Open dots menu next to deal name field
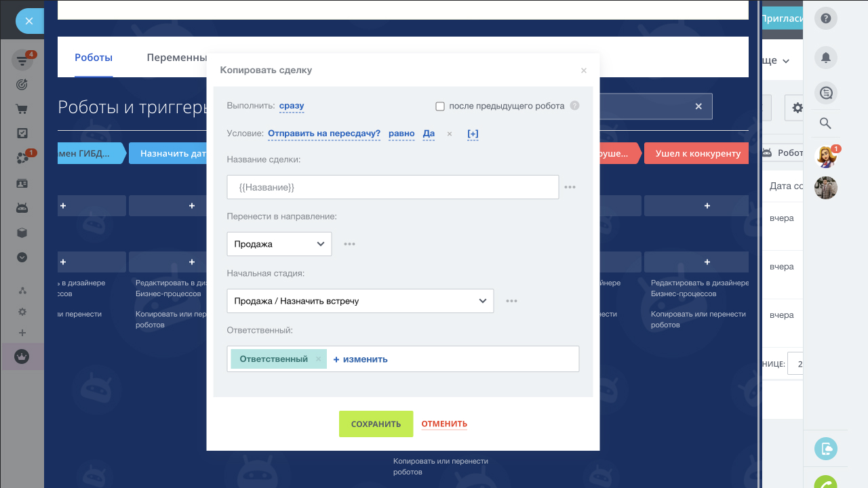Image resolution: width=868 pixels, height=488 pixels. click(570, 187)
